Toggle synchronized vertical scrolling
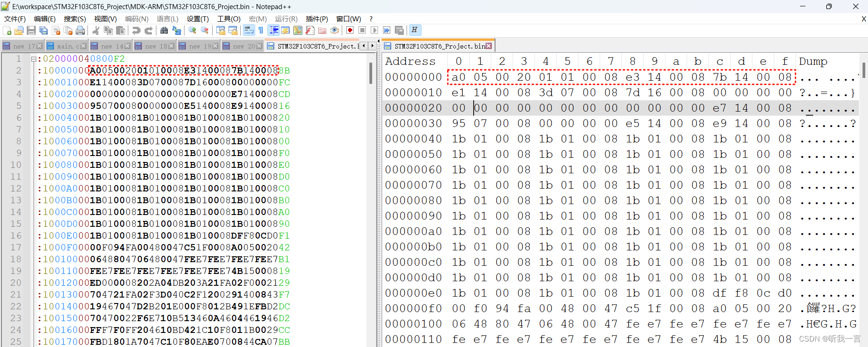This screenshot has height=347, width=868. [x=221, y=30]
